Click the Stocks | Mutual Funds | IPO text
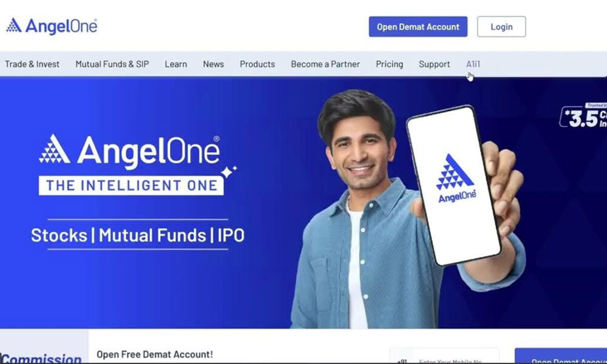607x364 pixels. click(x=138, y=235)
